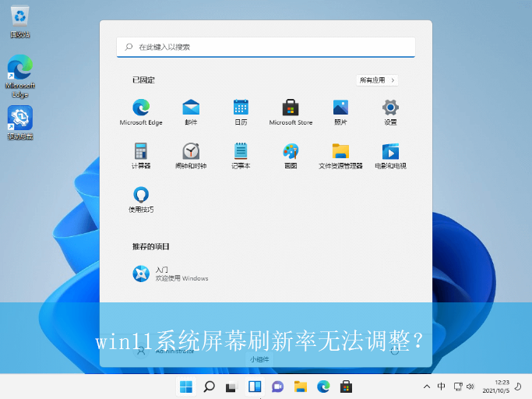Expand the system tray hidden icons chevron
The width and height of the screenshot is (532, 399).
[426, 387]
